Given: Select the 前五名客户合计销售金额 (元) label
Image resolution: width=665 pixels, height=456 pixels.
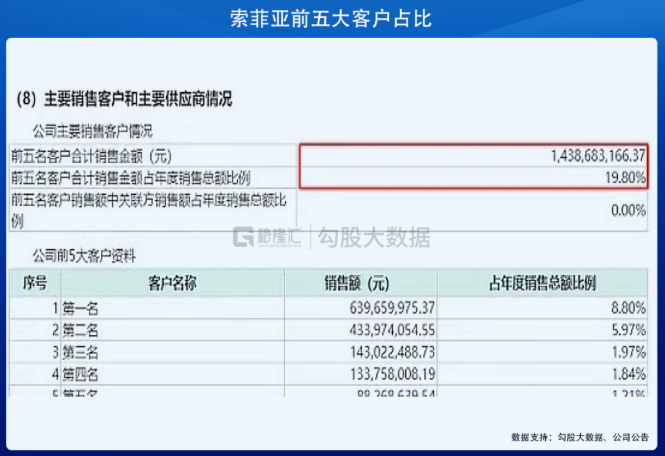Looking at the screenshot, I should pos(91,156).
